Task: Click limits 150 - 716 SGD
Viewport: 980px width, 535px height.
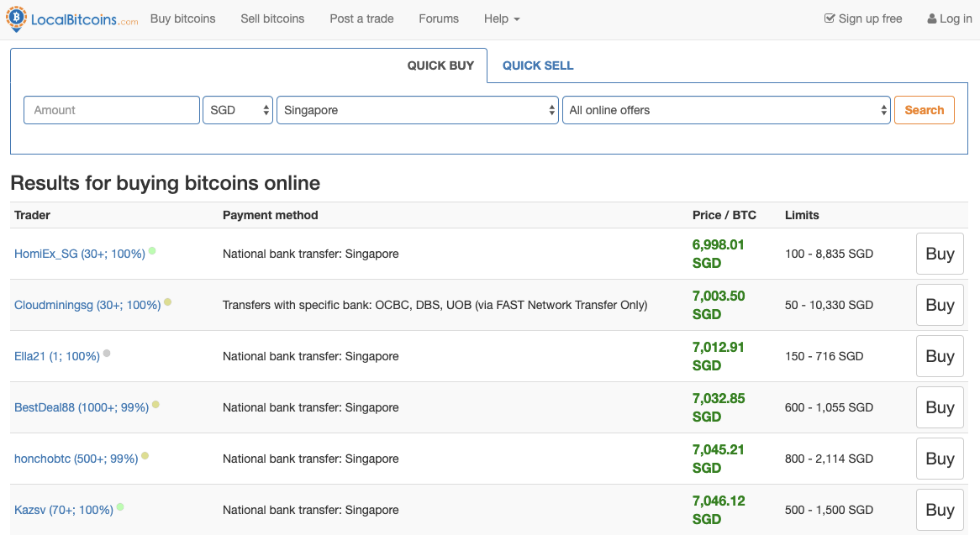Action: tap(824, 356)
